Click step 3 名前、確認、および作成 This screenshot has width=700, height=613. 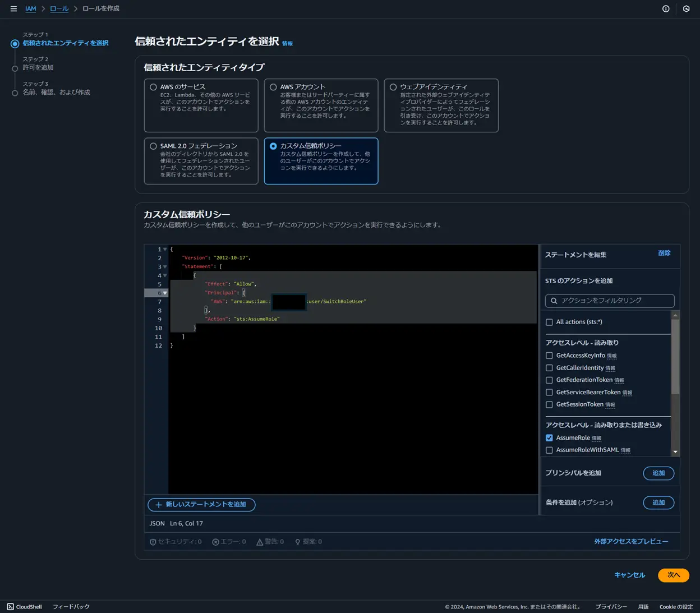56,93
